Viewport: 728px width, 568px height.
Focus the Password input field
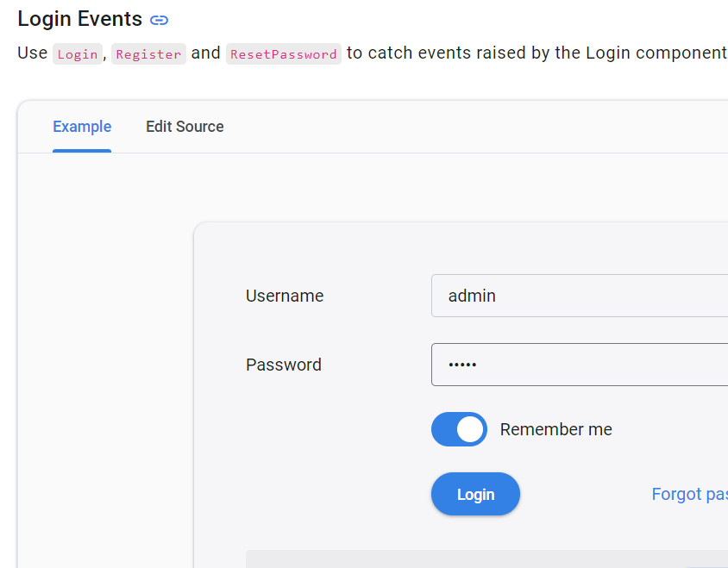tap(580, 365)
